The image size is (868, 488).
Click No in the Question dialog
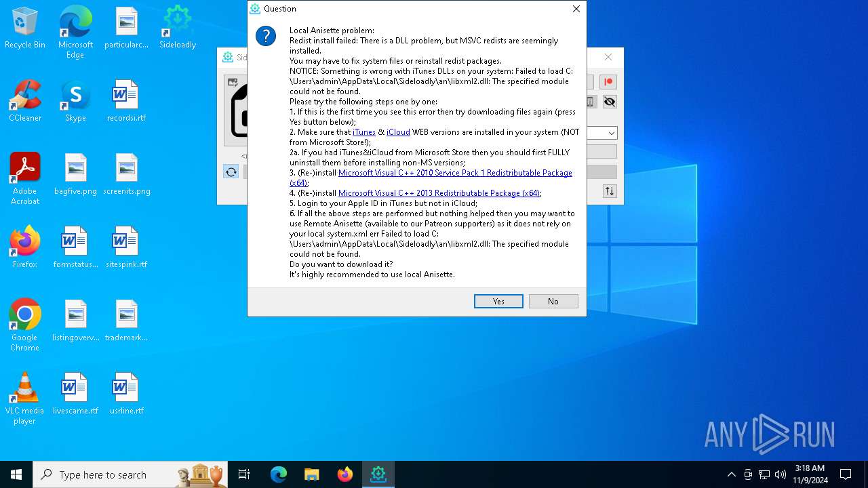pyautogui.click(x=553, y=301)
